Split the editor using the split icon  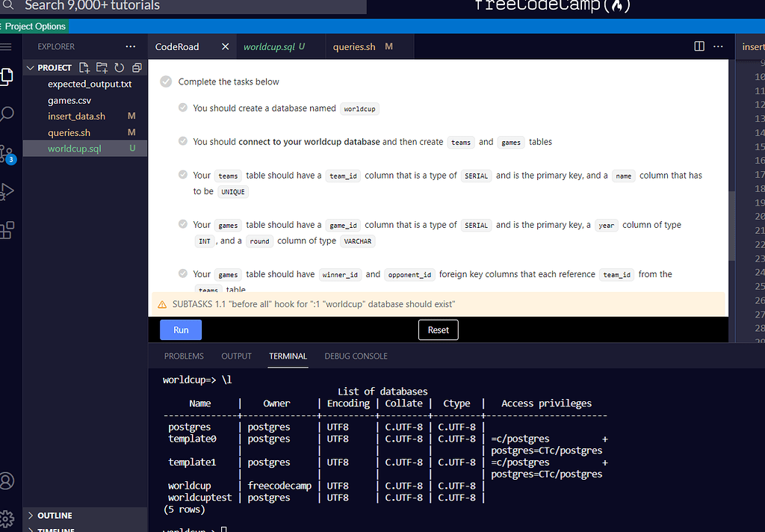coord(699,46)
